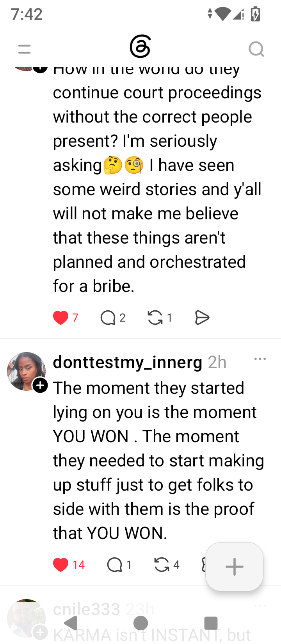Tap Android home navigation button
281x644 pixels.
[140, 623]
